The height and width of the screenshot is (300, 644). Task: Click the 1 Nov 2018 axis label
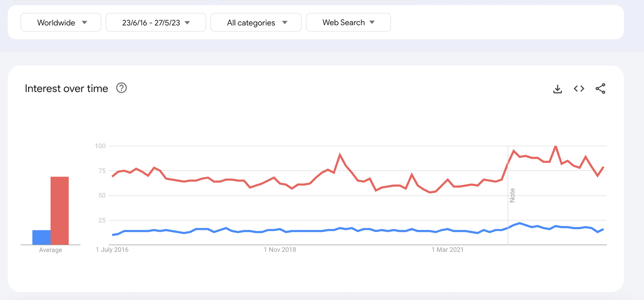click(280, 250)
